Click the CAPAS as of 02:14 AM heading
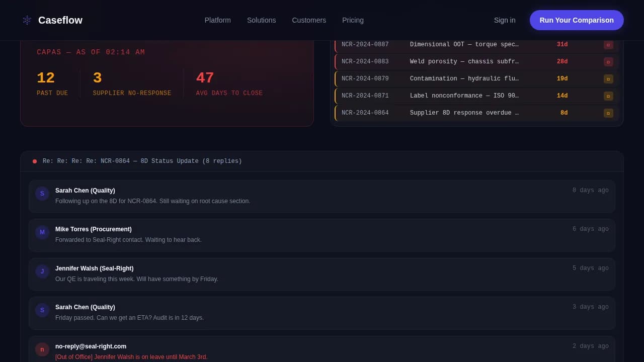The height and width of the screenshot is (362, 644). (x=91, y=52)
